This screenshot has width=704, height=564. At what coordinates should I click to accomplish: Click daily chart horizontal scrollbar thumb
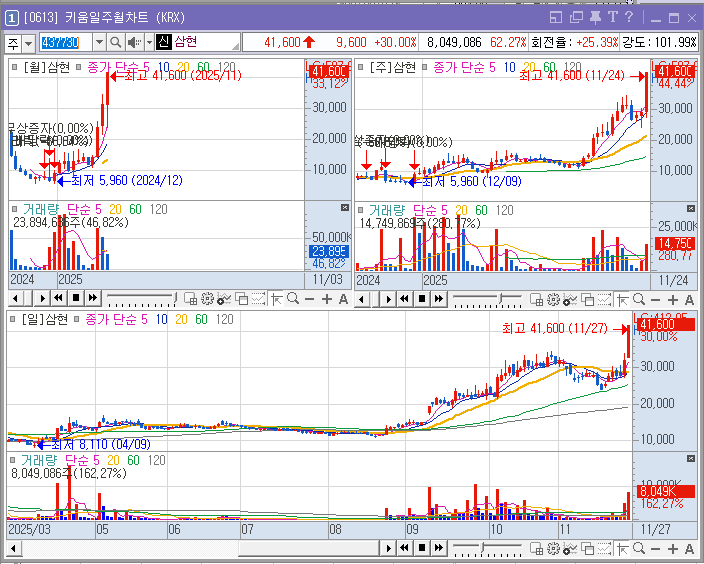(x=309, y=548)
